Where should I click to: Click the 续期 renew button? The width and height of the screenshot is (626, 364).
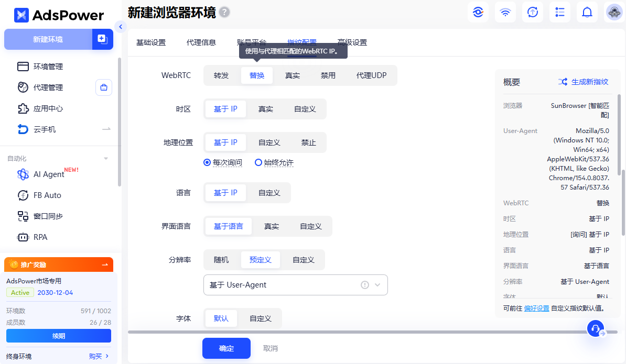(x=59, y=336)
